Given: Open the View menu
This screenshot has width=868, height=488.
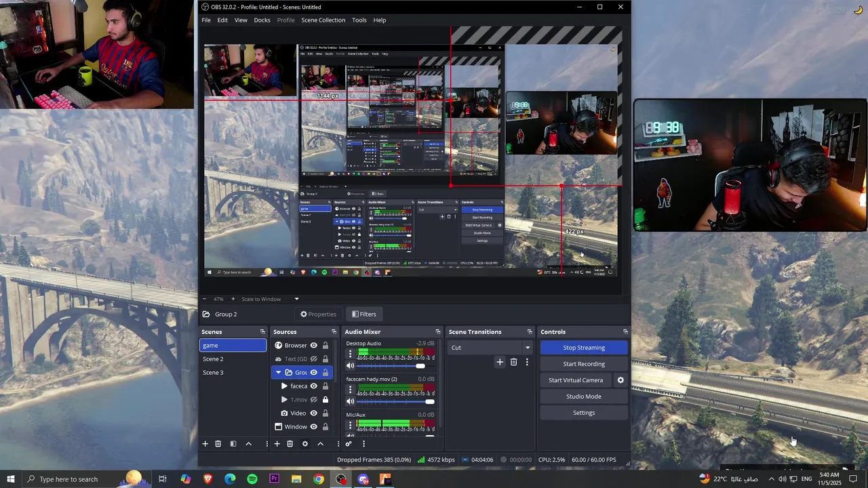Looking at the screenshot, I should (241, 20).
